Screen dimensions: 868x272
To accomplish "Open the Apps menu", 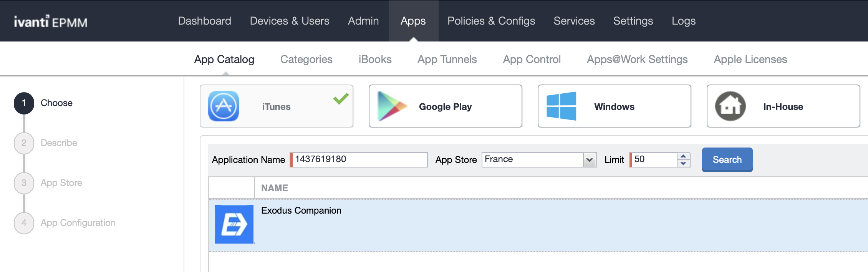I will (x=413, y=21).
